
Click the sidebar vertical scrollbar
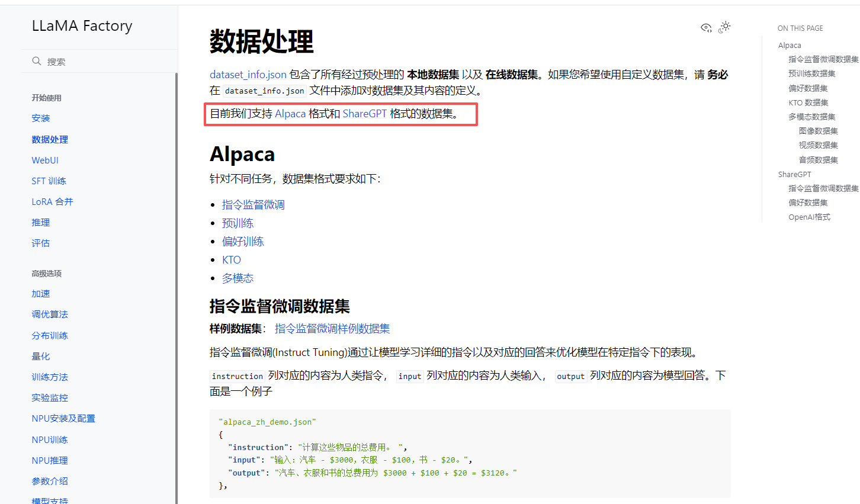pyautogui.click(x=177, y=288)
